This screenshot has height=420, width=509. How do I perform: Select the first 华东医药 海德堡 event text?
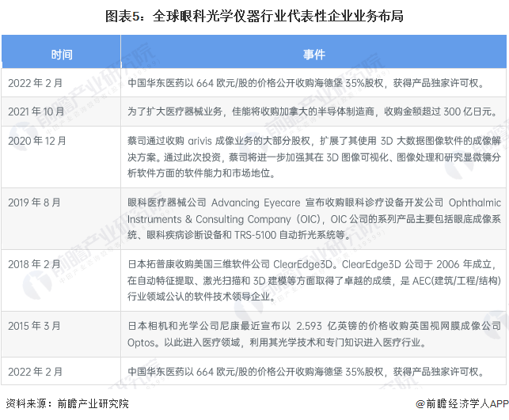click(x=306, y=83)
